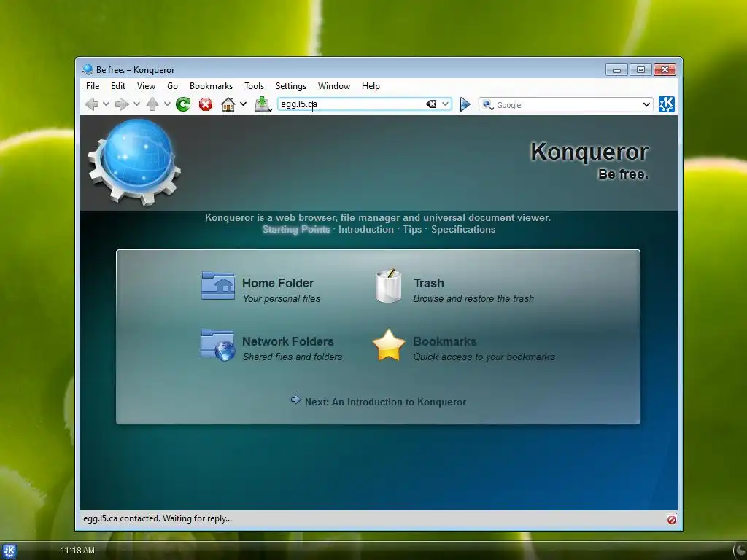Image resolution: width=747 pixels, height=560 pixels.
Task: Open the Settings menu
Action: (x=290, y=86)
